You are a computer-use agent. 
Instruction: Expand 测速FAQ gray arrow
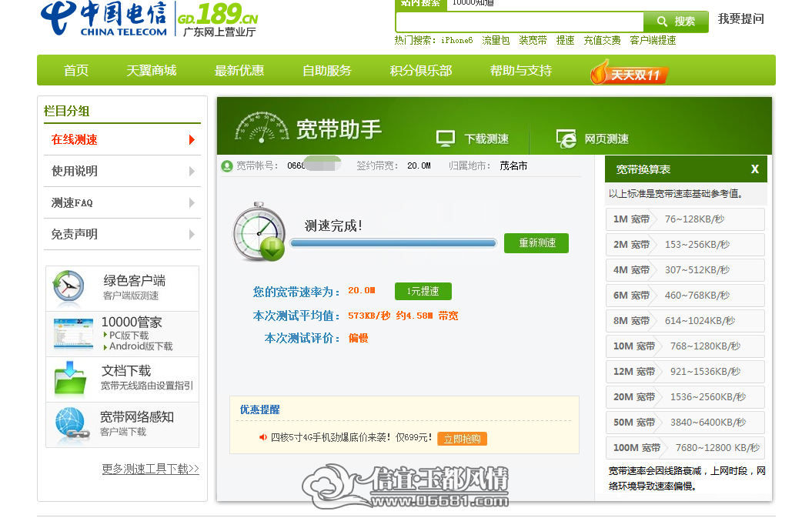pyautogui.click(x=192, y=203)
